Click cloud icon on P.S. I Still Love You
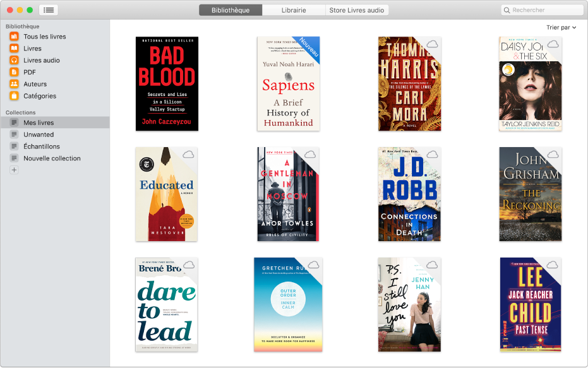 432,265
